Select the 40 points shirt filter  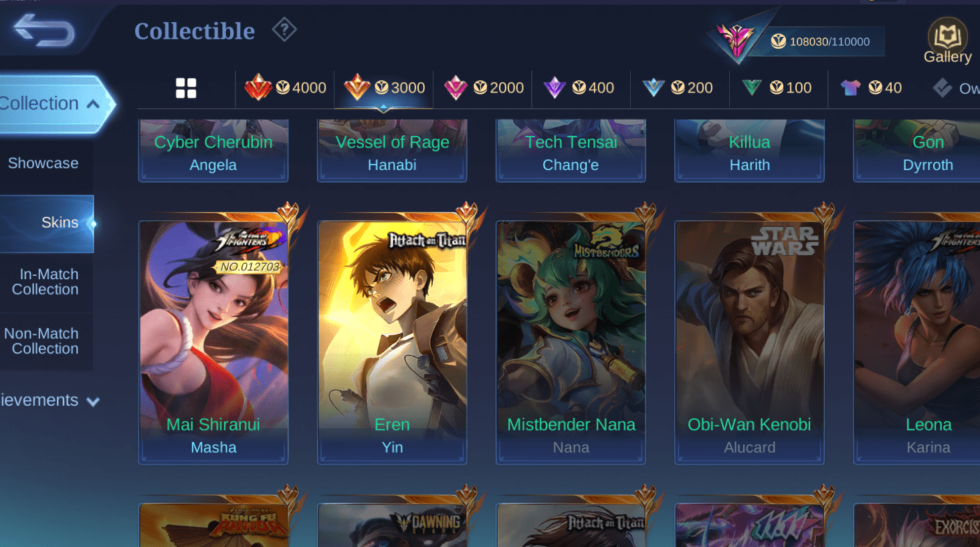tap(871, 88)
